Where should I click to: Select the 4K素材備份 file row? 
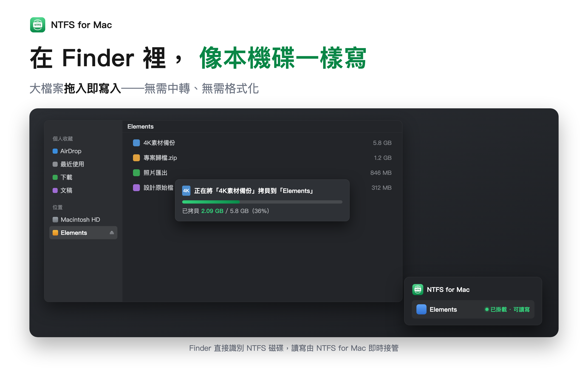pos(262,143)
